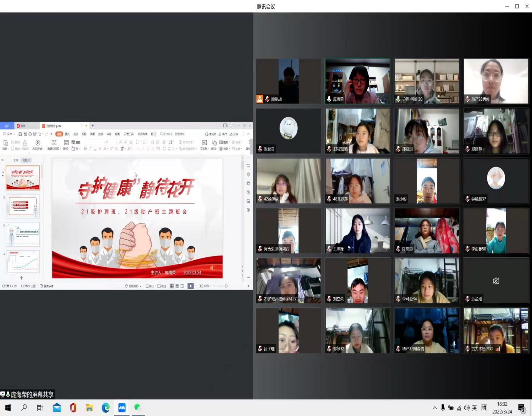Click the 协作 collaborate button
The image size is (532, 416).
point(223,134)
